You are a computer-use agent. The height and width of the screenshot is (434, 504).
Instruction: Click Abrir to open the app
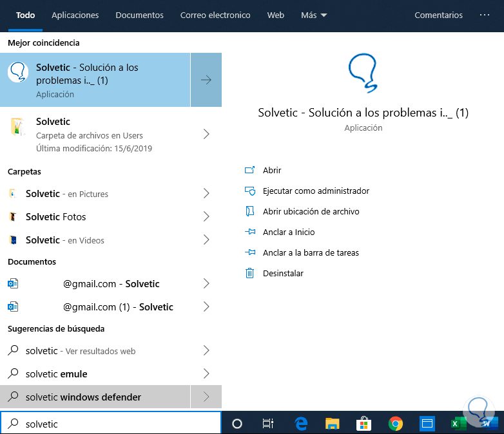pyautogui.click(x=272, y=170)
